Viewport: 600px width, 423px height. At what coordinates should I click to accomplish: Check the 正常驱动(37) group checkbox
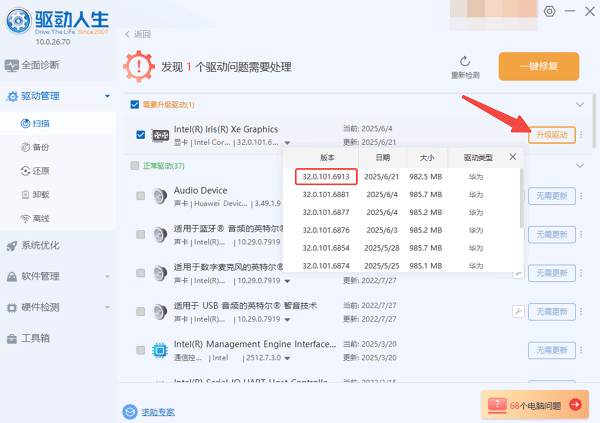(135, 166)
